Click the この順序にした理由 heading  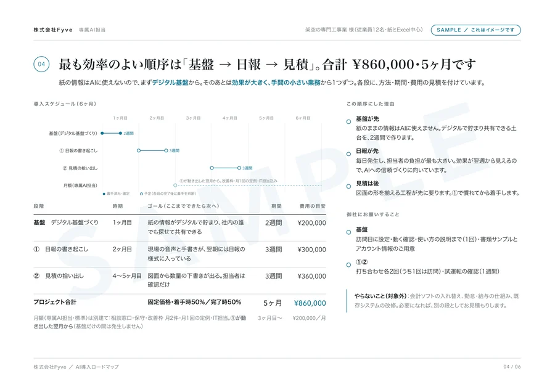pos(370,104)
